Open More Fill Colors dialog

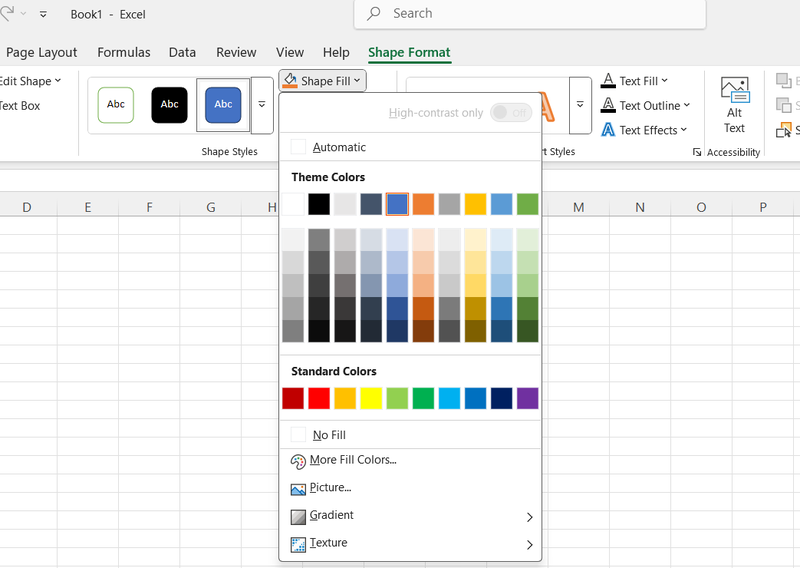tap(410, 460)
